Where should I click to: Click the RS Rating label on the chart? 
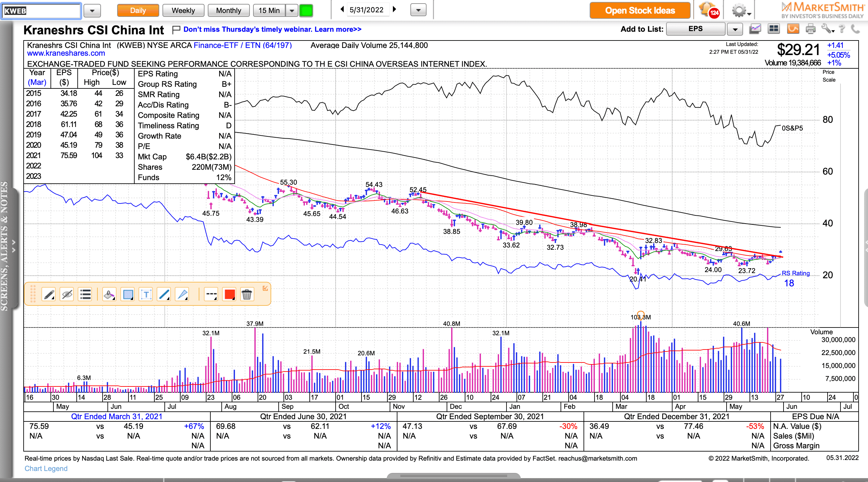(x=796, y=273)
